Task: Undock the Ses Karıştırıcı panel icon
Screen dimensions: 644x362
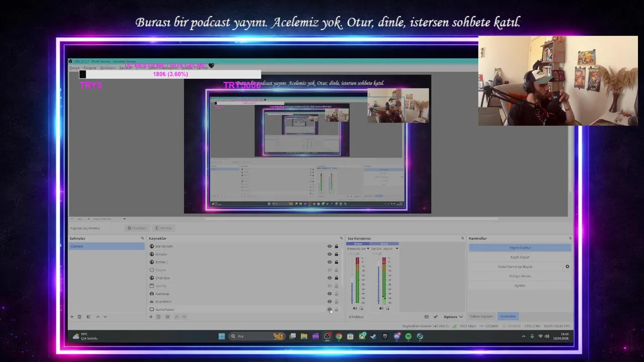Action: [462, 238]
